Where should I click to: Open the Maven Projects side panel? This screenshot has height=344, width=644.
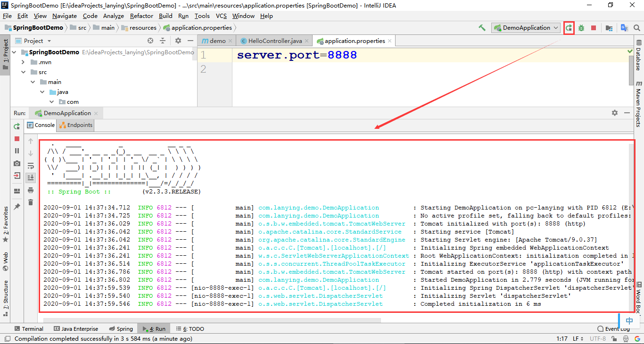pyautogui.click(x=639, y=104)
